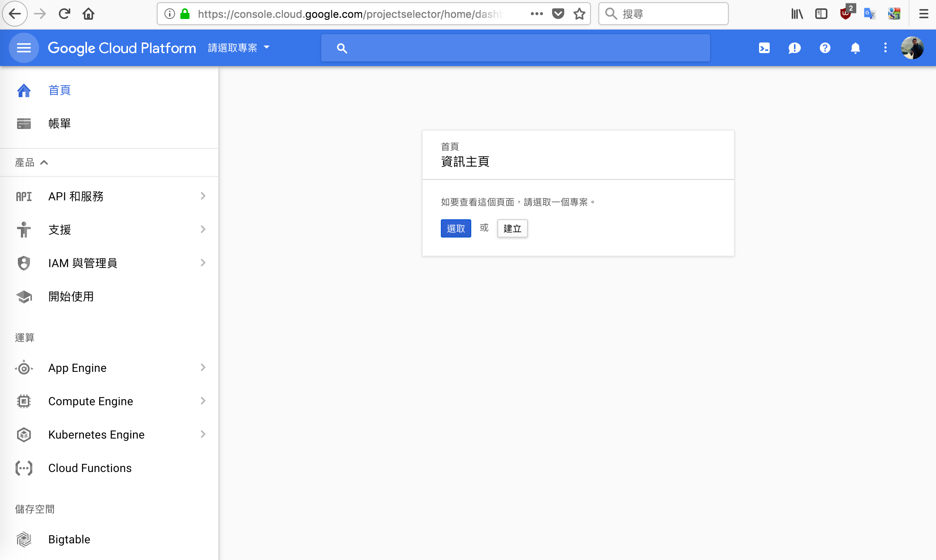Image resolution: width=936 pixels, height=560 pixels.
Task: Click the GCP search bar
Action: tap(515, 48)
